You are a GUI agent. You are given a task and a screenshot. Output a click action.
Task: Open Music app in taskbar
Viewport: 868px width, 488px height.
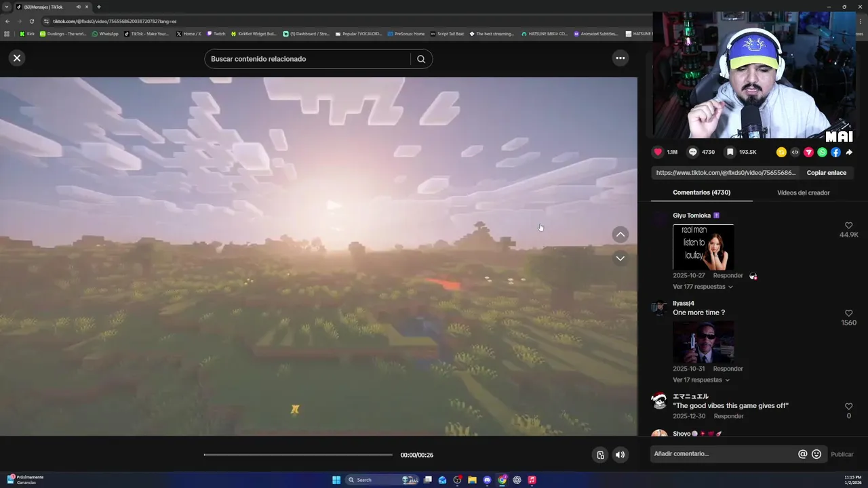[x=532, y=480]
